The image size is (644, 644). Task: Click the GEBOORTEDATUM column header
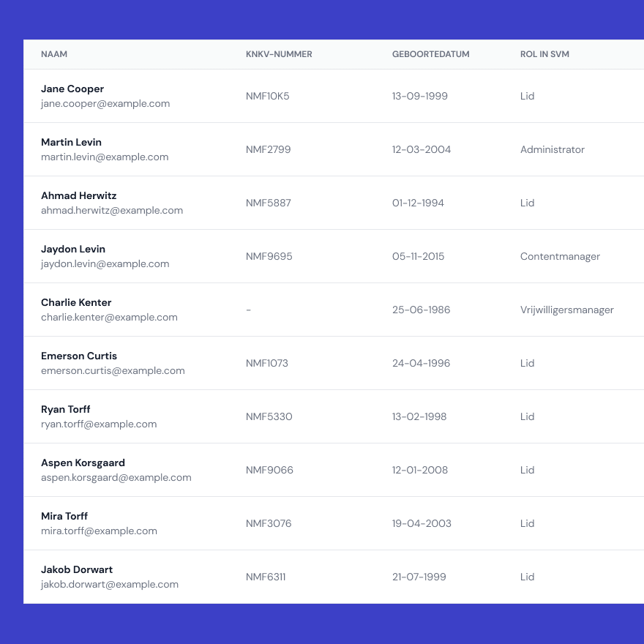[430, 54]
